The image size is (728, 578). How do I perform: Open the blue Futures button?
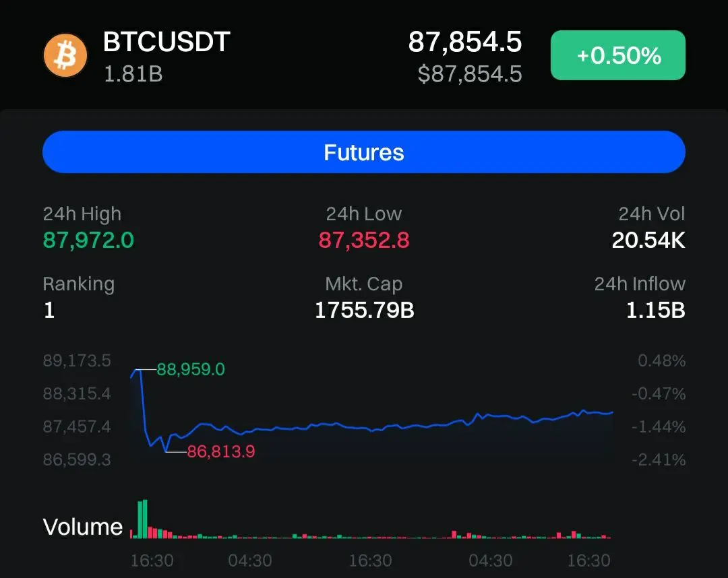point(364,152)
